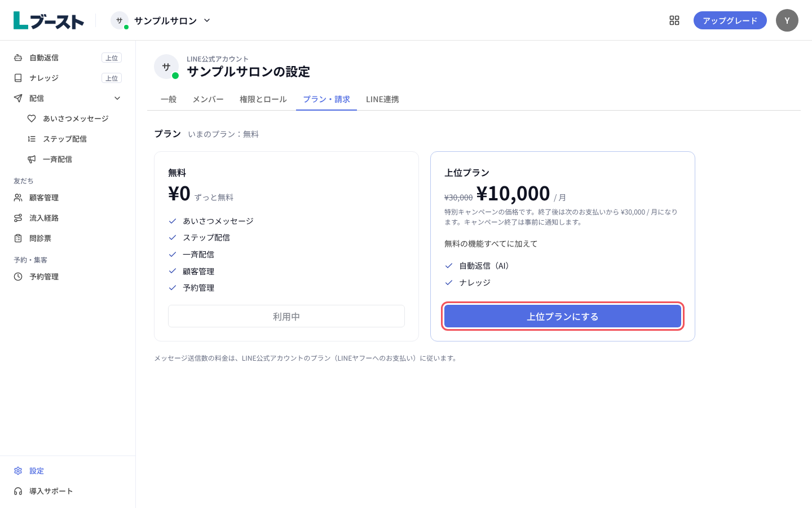812x508 pixels.
Task: Click the 設定 gear icon
Action: [18, 471]
